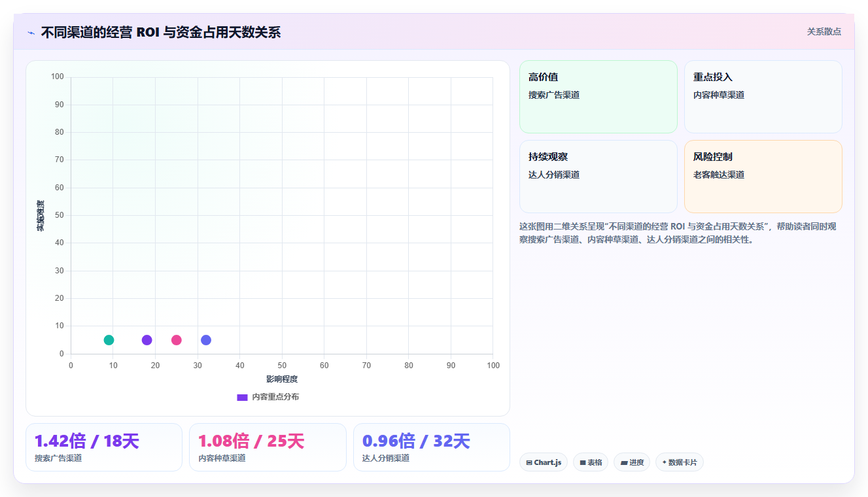Click the lightning bolt icon beside the title

click(31, 32)
